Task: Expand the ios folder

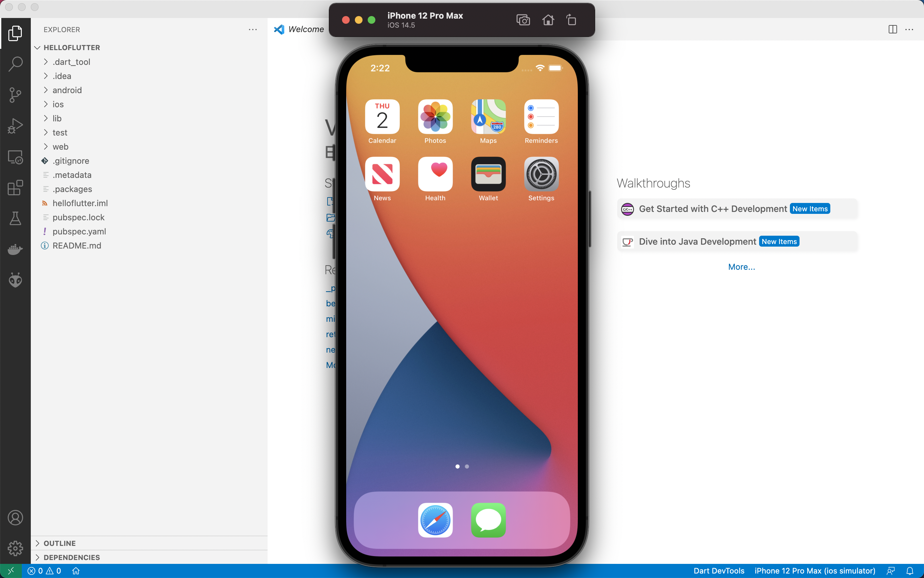Action: pyautogui.click(x=149, y=104)
